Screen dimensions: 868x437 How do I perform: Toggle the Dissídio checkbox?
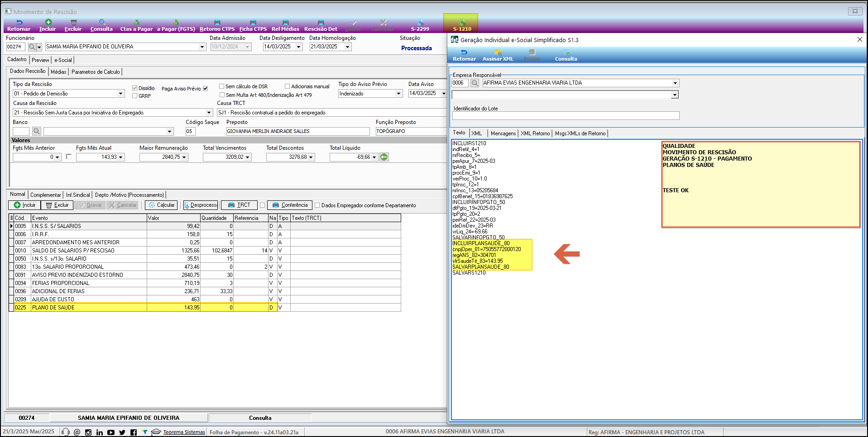pos(134,88)
